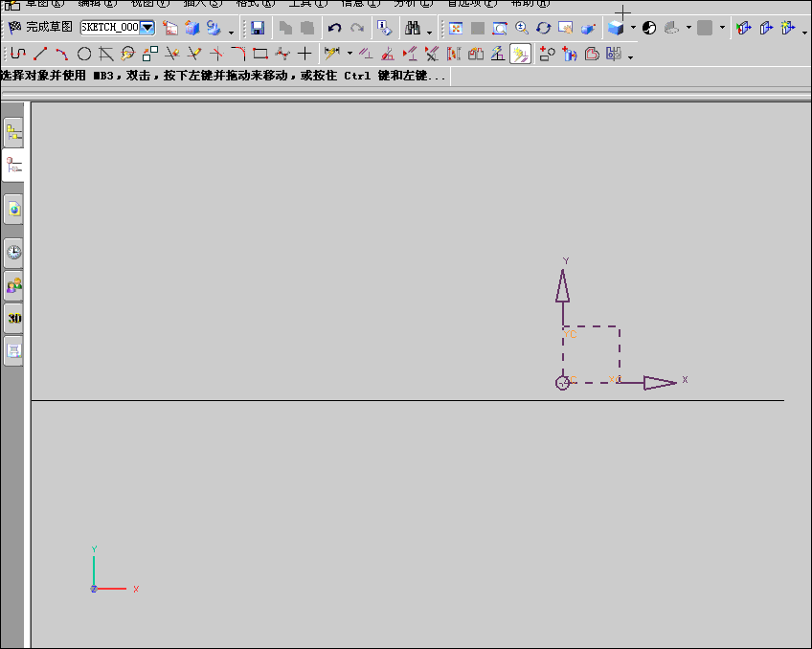Select the Derived Lines tool
812x649 pixels.
click(105, 54)
